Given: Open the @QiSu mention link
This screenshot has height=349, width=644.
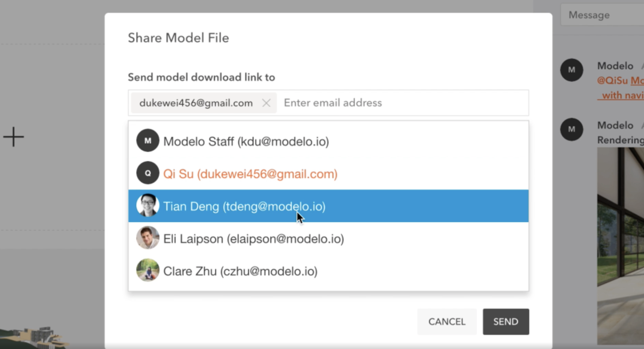Looking at the screenshot, I should 613,81.
